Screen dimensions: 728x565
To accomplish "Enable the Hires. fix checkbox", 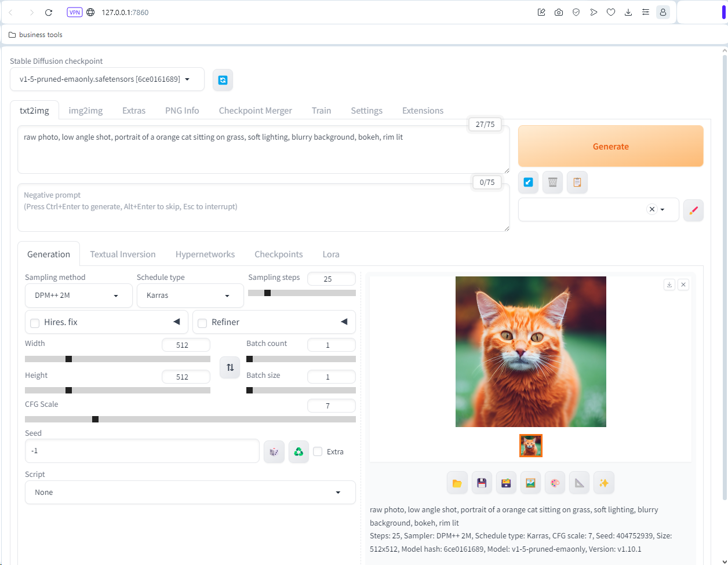I will 35,323.
